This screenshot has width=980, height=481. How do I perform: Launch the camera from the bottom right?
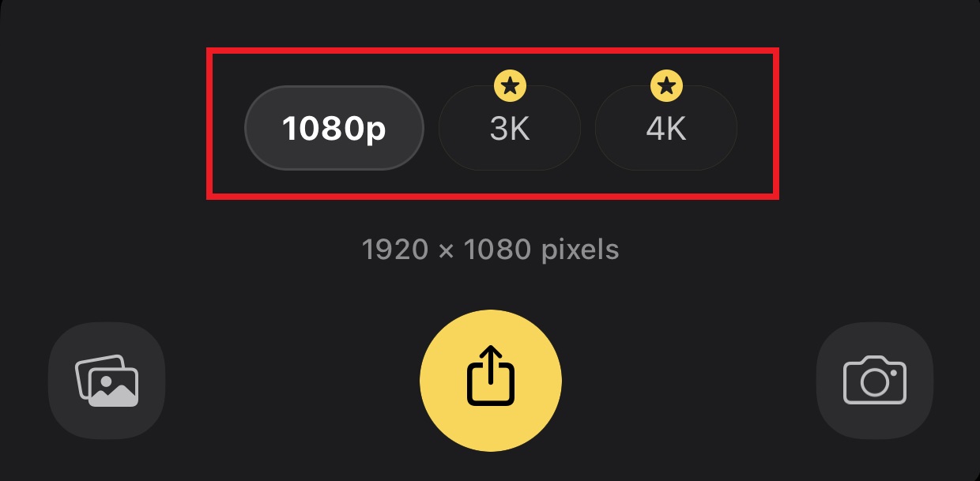874,380
